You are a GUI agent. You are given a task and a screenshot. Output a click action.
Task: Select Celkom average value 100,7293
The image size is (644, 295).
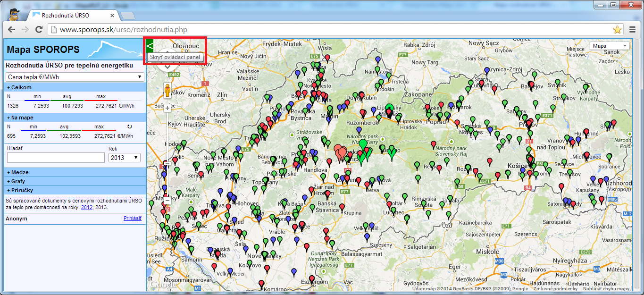72,105
